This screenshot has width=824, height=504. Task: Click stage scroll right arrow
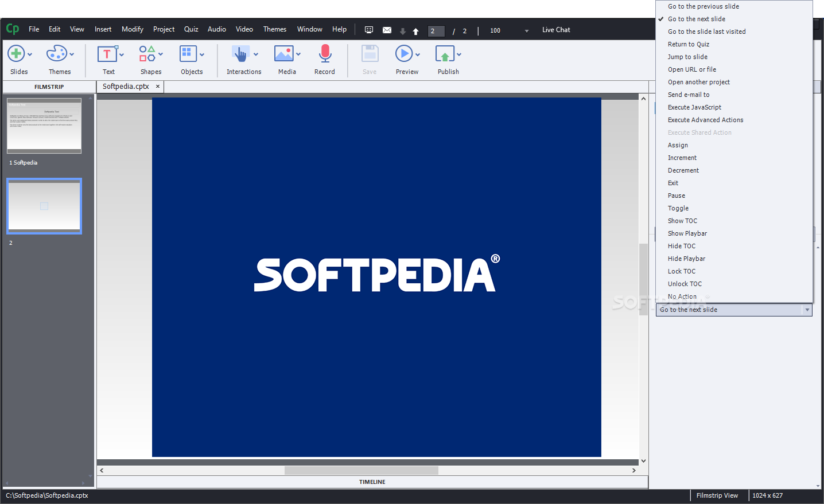(634, 470)
